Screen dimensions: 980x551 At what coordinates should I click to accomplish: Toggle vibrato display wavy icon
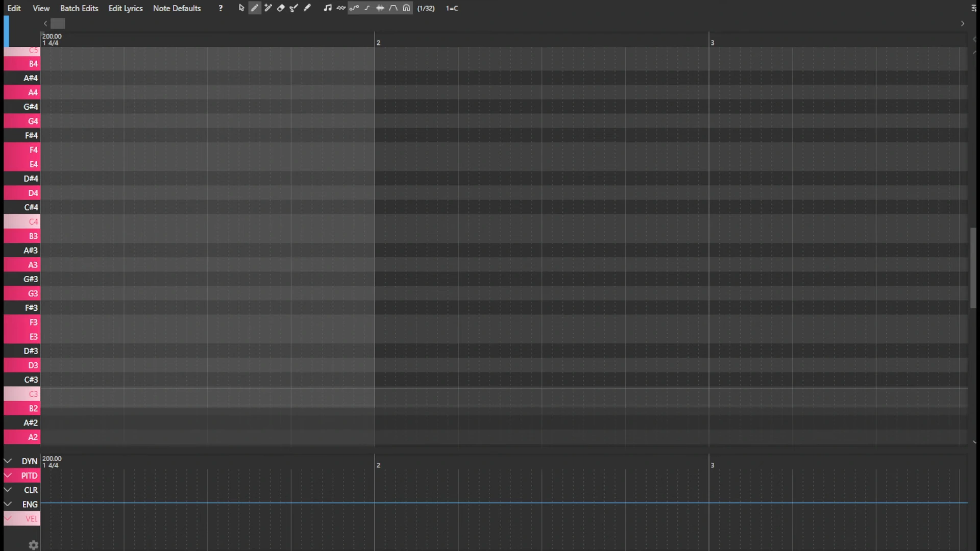point(341,8)
